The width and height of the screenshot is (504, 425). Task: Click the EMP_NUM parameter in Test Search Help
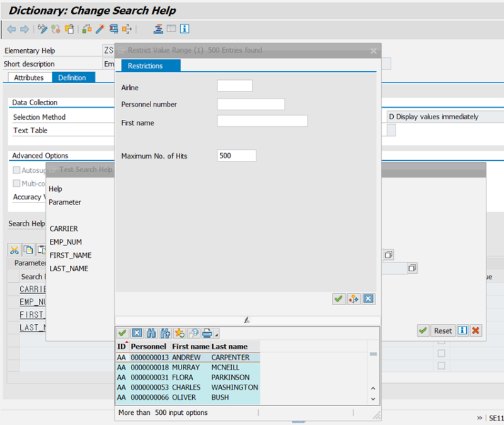coord(66,242)
